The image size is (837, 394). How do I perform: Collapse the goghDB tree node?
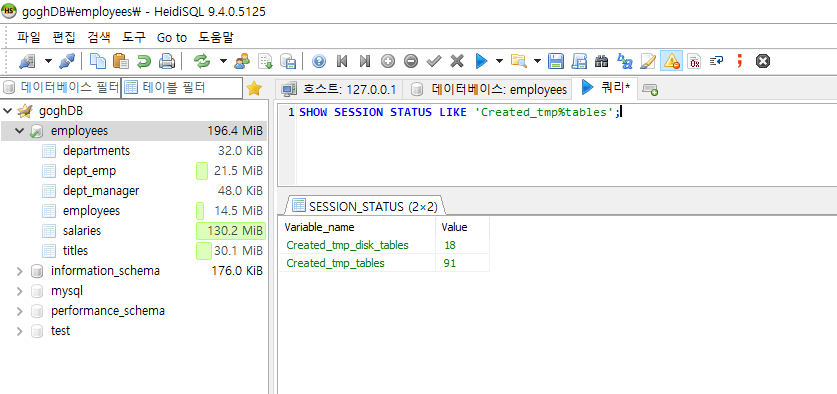click(8, 111)
